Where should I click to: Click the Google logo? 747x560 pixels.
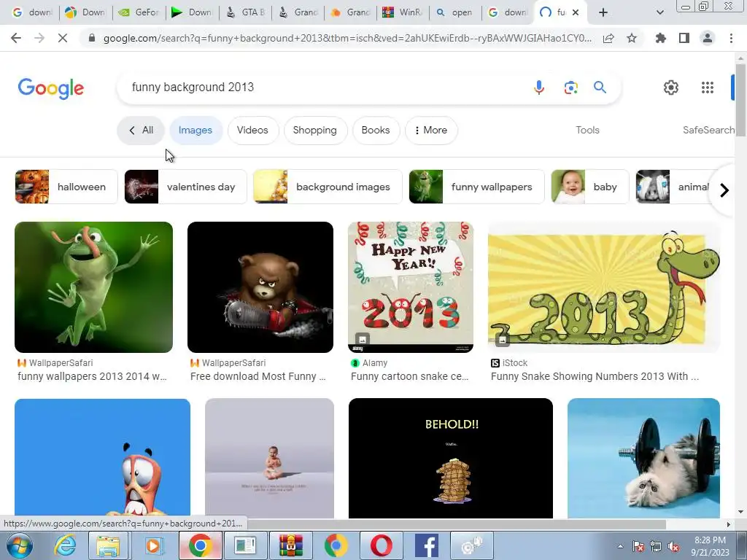[51, 88]
